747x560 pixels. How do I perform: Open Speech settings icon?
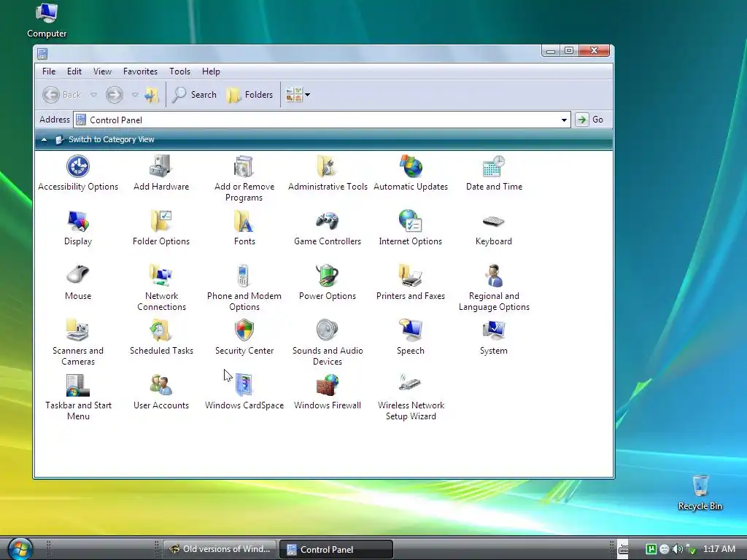[411, 338]
